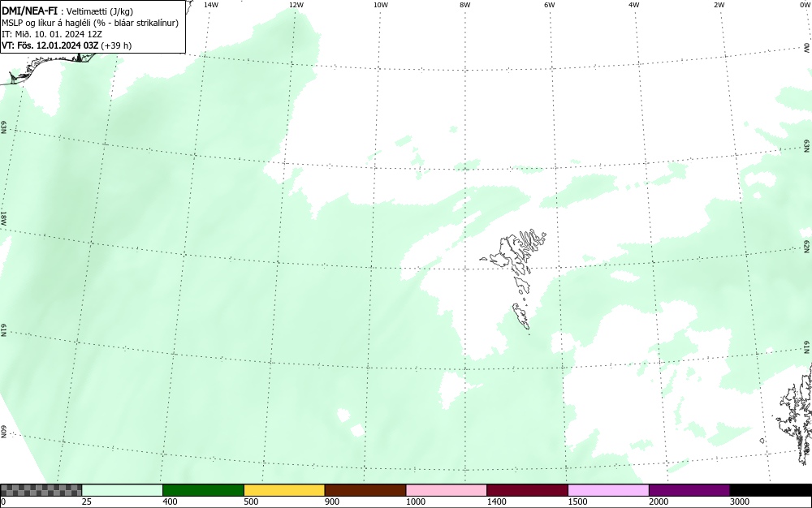812x508 pixels.
Task: Select the brown 900–1000 legend swatch
Action: click(365, 490)
